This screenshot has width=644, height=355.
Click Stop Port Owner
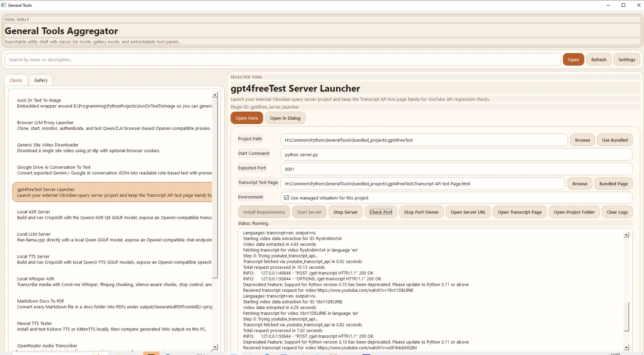point(421,212)
